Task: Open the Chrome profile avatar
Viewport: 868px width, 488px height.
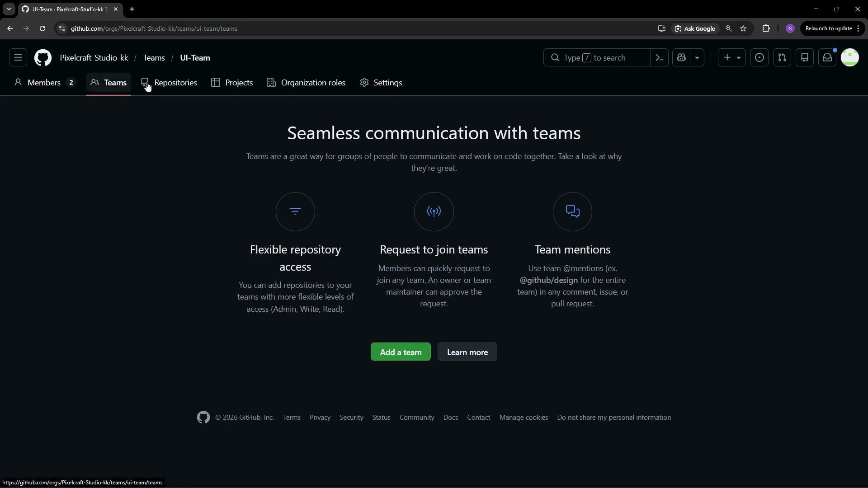Action: (790, 28)
